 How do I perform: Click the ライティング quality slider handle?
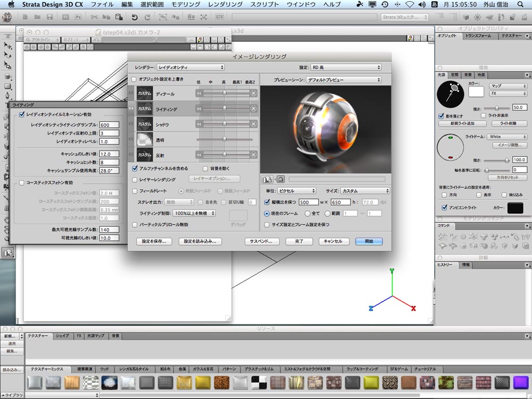click(x=225, y=108)
